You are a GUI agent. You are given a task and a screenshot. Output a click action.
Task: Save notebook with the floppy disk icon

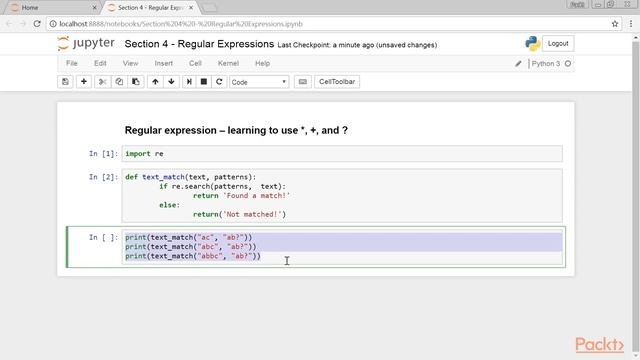[x=65, y=82]
